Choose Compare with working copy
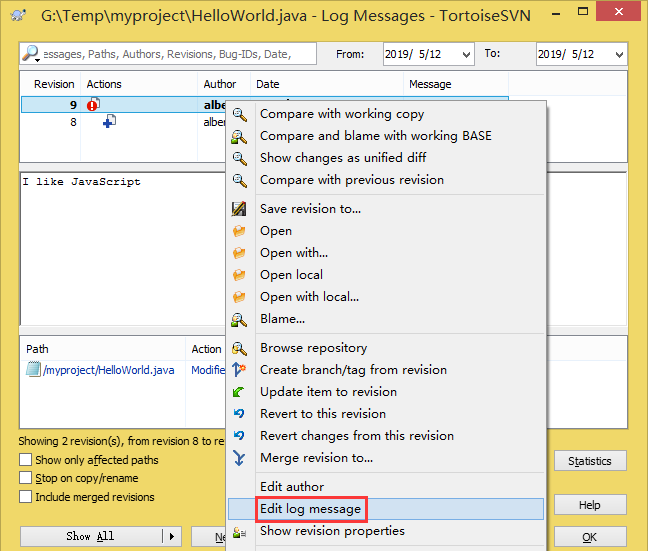655x551 pixels. point(342,114)
